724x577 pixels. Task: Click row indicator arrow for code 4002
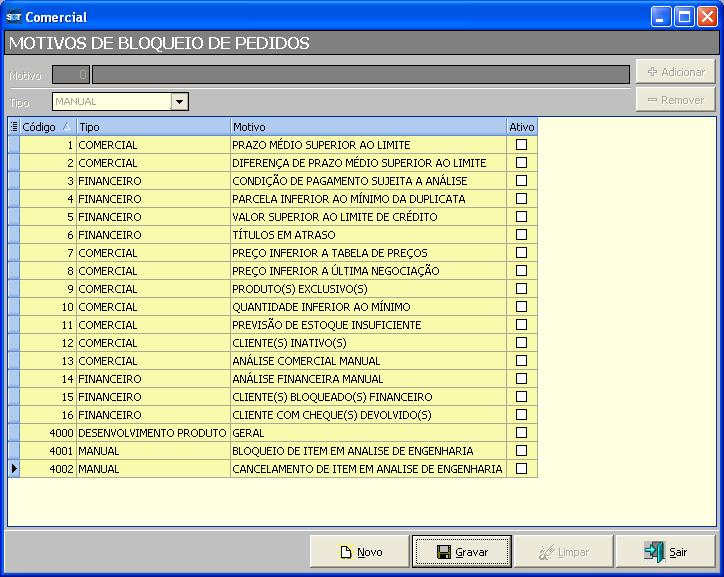(13, 469)
